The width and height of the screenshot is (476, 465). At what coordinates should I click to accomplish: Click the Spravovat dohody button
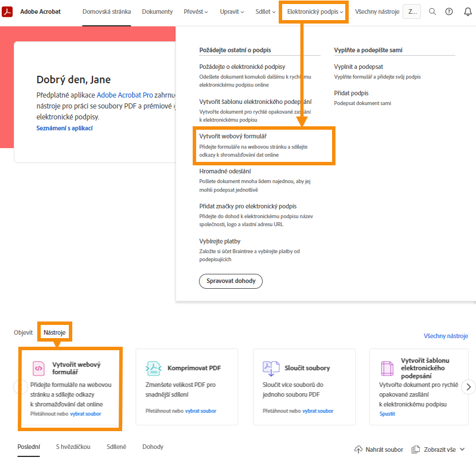[231, 281]
